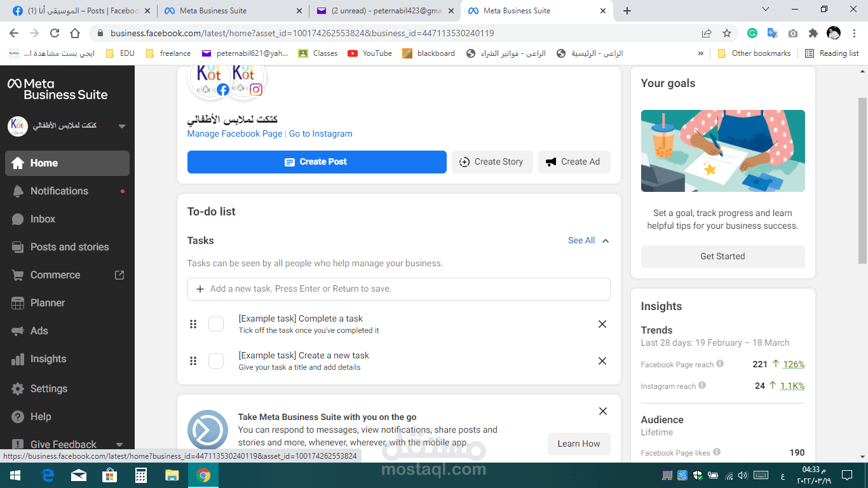Viewport: 868px width, 488px height.
Task: Click the See All tasks link
Action: pos(581,241)
